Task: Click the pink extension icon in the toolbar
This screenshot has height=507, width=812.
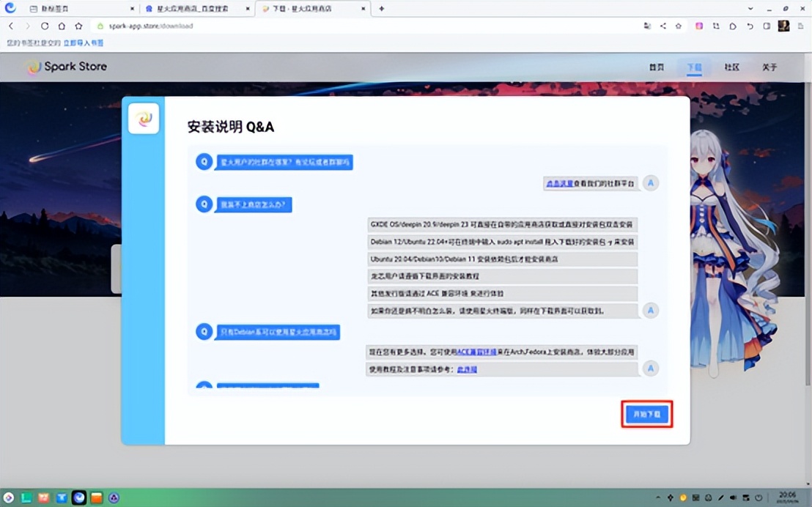Action: [x=698, y=25]
